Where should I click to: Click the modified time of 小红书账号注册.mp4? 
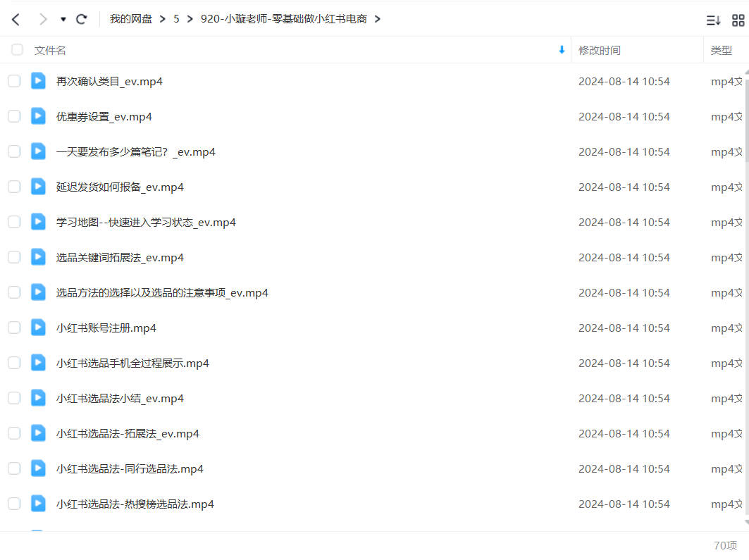[x=624, y=328]
